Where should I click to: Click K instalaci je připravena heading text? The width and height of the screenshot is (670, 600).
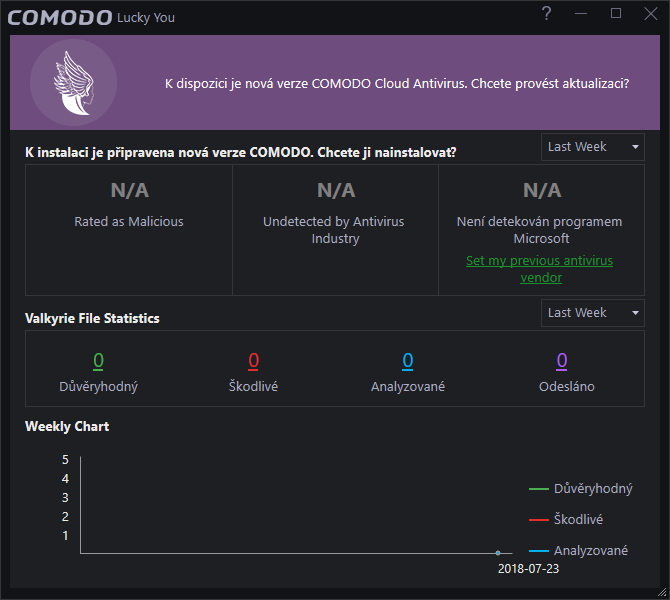[x=241, y=153]
